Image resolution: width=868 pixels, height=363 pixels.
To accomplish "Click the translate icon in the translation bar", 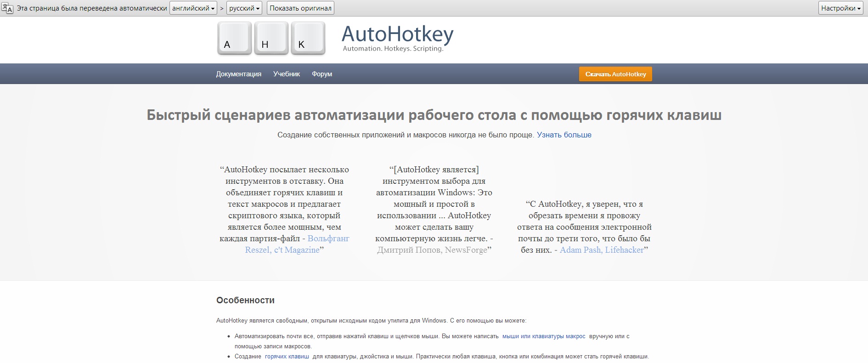I will point(7,8).
